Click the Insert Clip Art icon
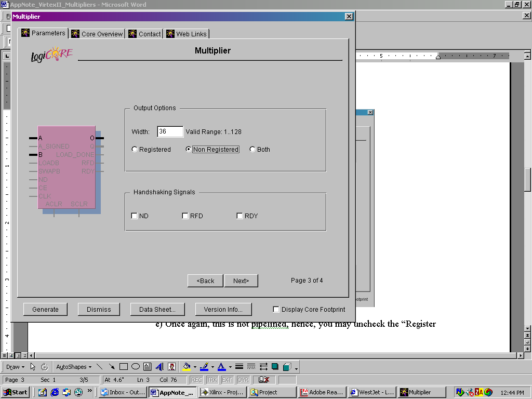Image resolution: width=532 pixels, height=399 pixels. 171,367
